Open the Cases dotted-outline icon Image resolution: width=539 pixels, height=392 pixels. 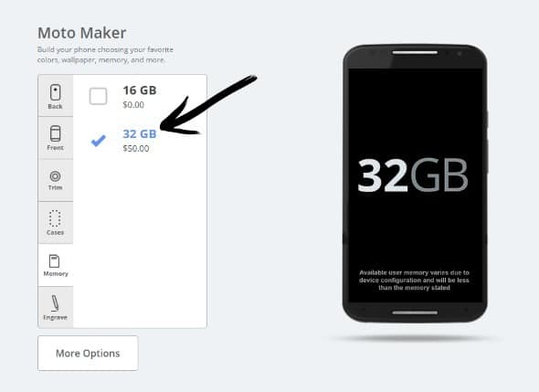click(55, 218)
